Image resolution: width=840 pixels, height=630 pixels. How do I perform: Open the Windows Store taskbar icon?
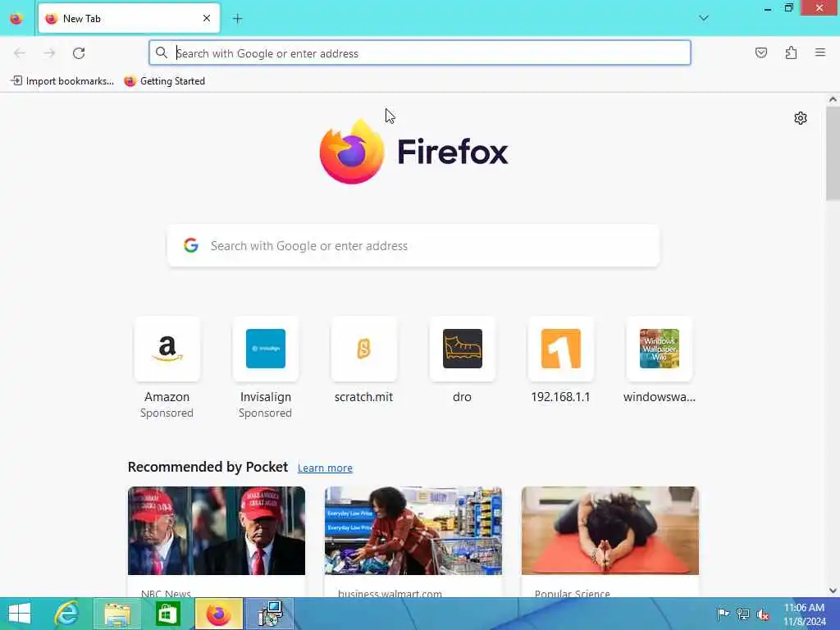[167, 614]
